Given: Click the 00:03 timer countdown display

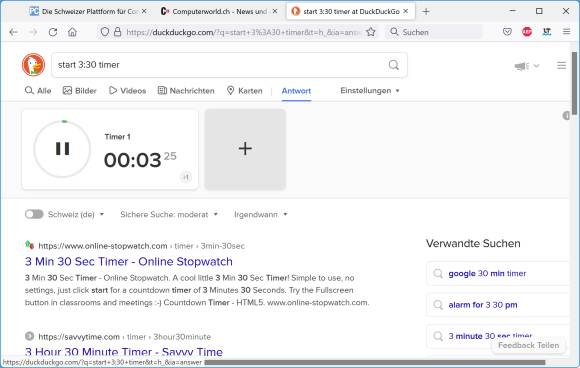Looking at the screenshot, I should [x=139, y=160].
